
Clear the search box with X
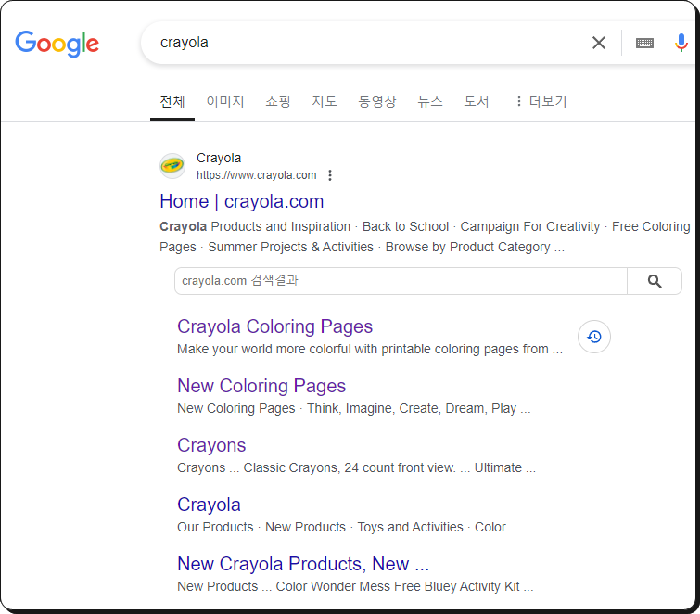pyautogui.click(x=599, y=43)
